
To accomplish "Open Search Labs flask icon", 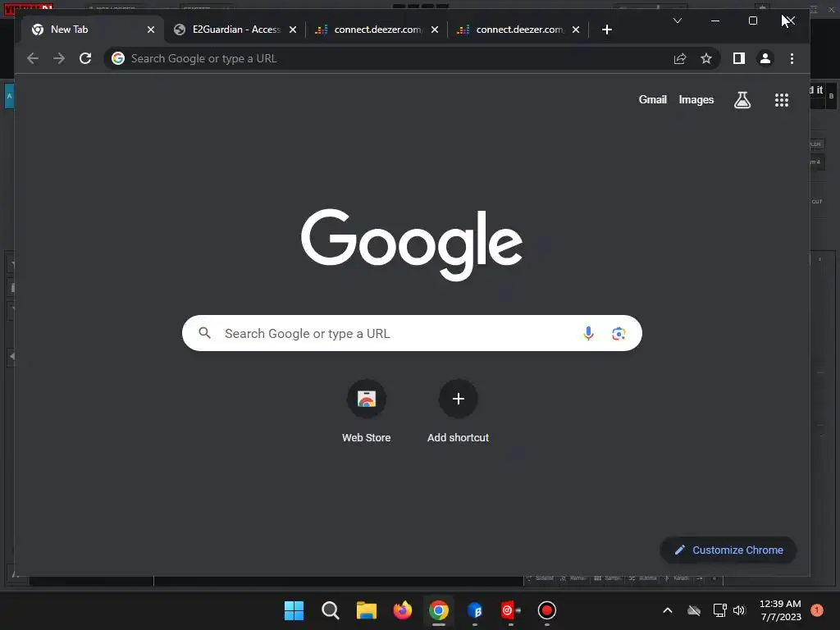I will (742, 99).
